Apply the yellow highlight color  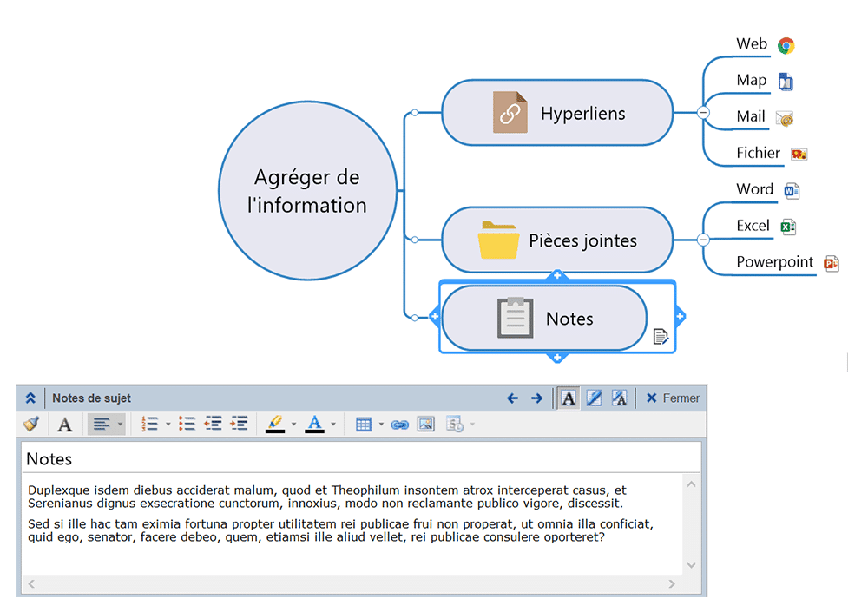[275, 424]
